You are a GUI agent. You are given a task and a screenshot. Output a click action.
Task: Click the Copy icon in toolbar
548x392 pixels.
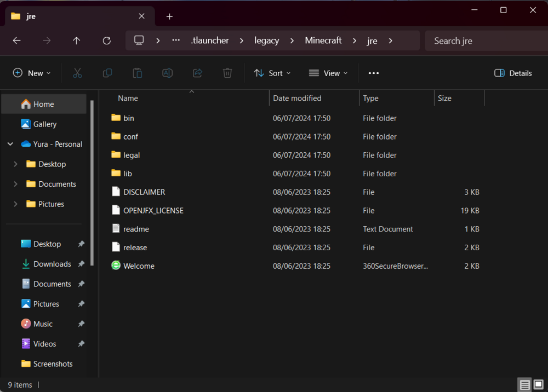coord(107,73)
